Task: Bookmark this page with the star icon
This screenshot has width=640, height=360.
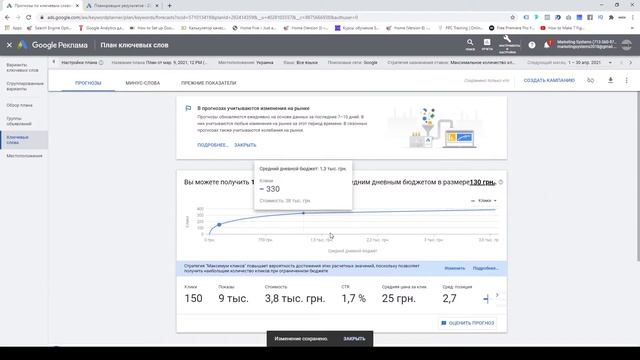Action: coord(513,17)
